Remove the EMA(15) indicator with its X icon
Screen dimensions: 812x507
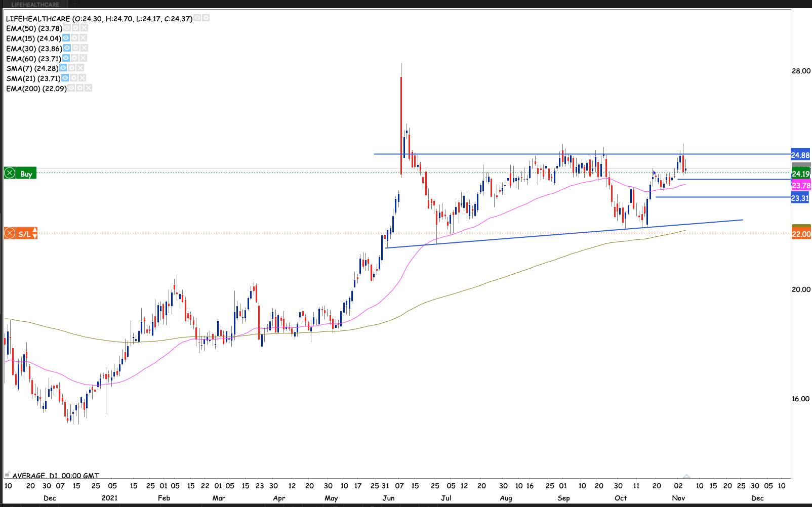(84, 38)
